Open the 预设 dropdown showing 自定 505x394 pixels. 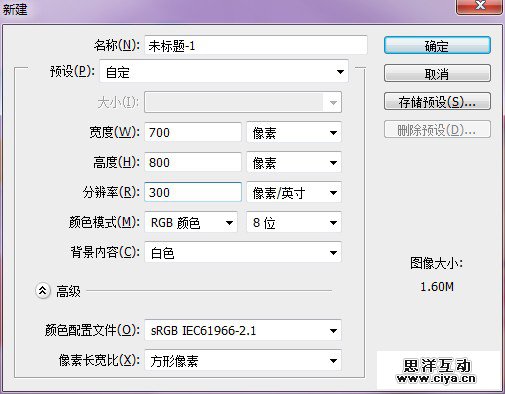pos(224,72)
